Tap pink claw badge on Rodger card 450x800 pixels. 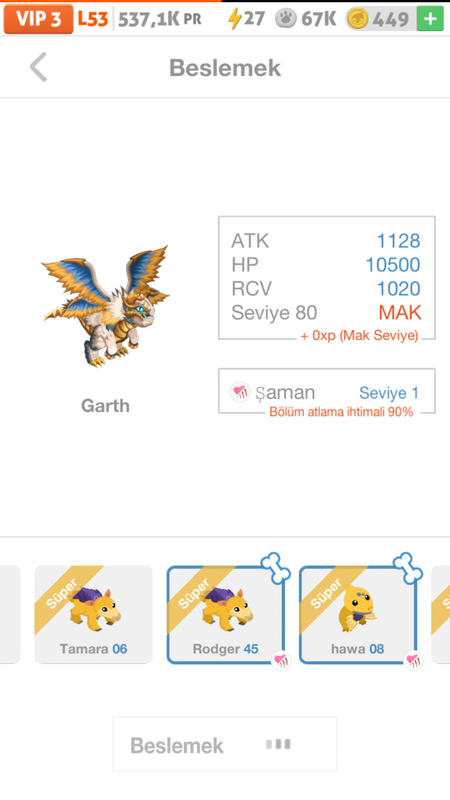[281, 660]
